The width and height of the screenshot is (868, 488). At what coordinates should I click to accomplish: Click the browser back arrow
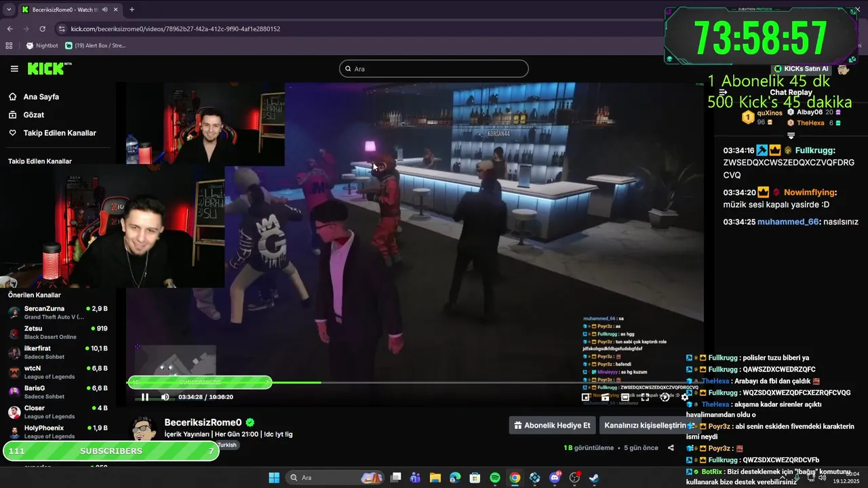click(9, 29)
